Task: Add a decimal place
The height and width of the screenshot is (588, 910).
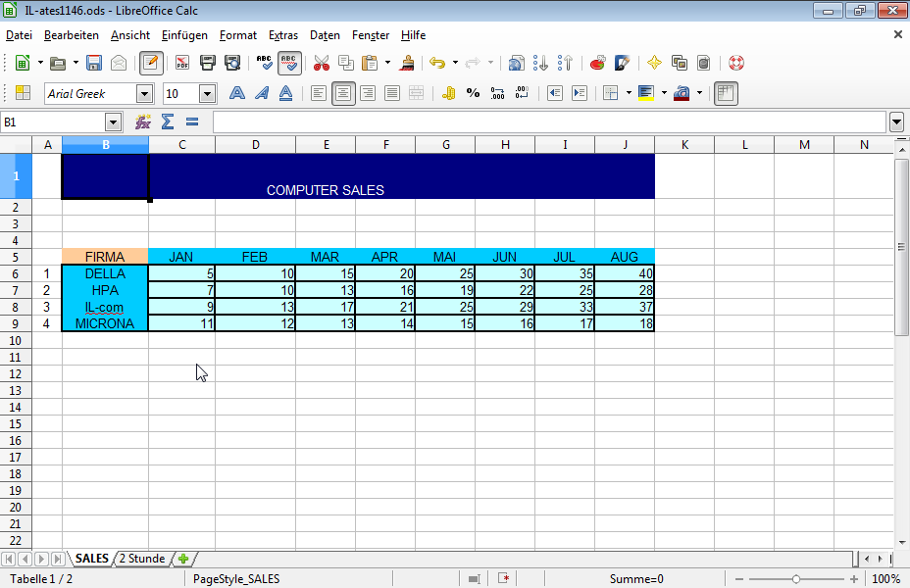Action: point(497,93)
